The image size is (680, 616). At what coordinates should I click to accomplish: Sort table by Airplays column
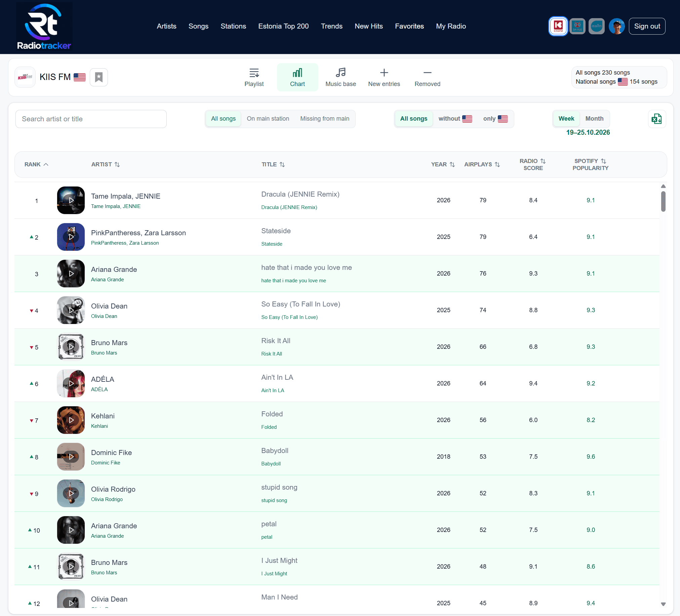[x=482, y=165]
